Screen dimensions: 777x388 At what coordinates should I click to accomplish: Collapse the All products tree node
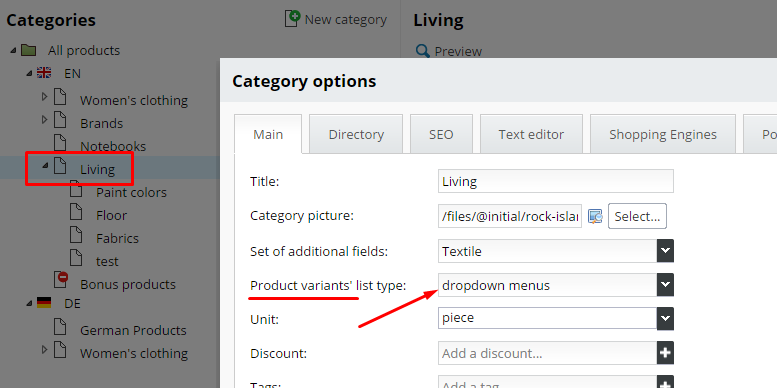click(x=13, y=50)
